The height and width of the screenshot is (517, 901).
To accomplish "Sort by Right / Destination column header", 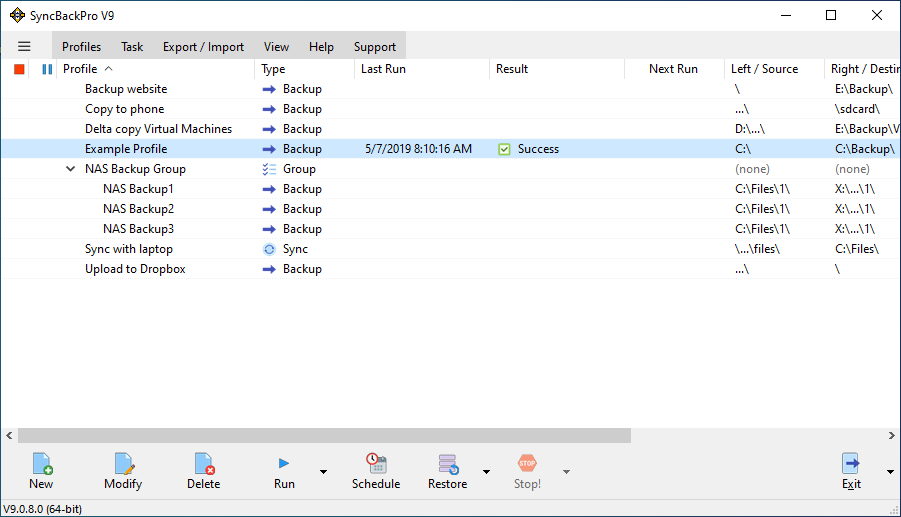I will (x=863, y=69).
